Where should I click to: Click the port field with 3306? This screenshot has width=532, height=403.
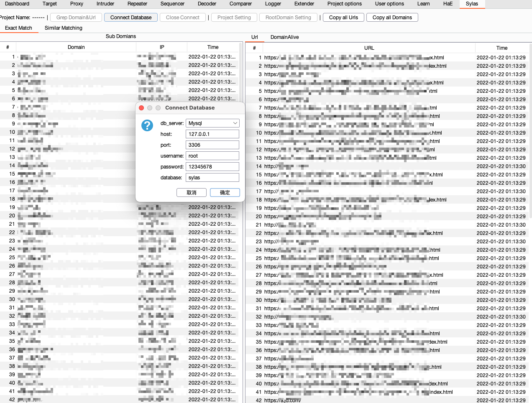click(212, 145)
